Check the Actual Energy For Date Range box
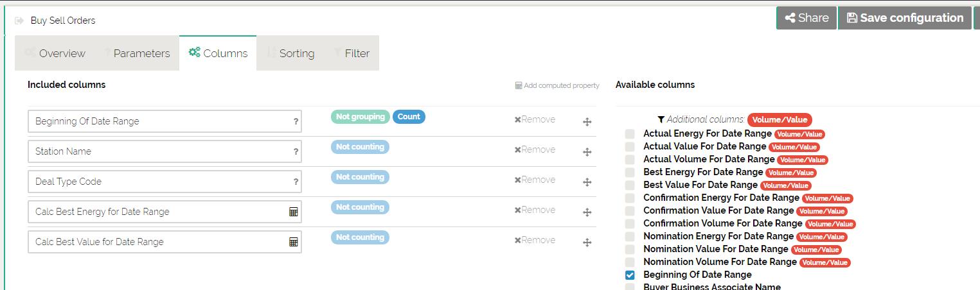Image resolution: width=980 pixels, height=290 pixels. (x=630, y=134)
